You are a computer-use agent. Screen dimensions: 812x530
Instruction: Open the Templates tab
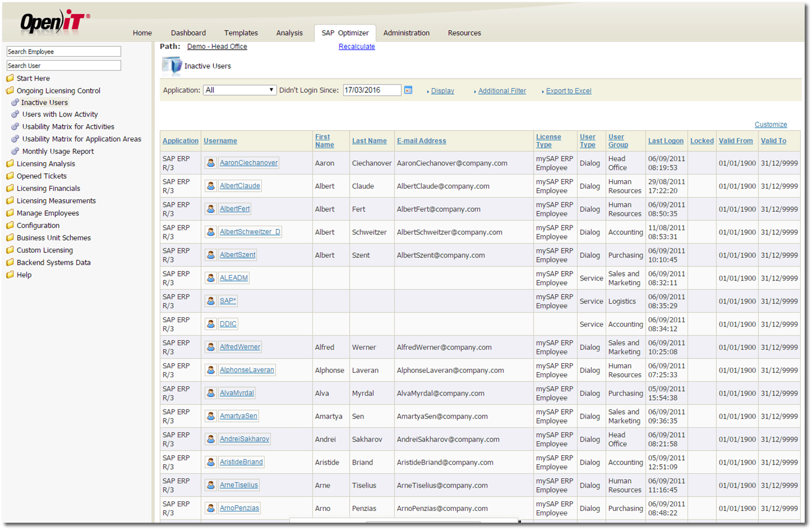pos(241,33)
